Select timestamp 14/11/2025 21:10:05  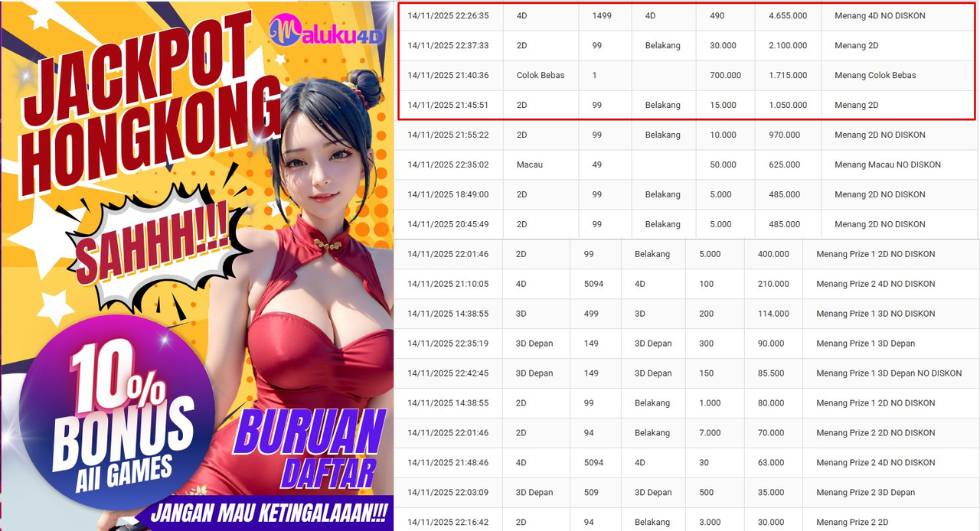[x=448, y=284]
